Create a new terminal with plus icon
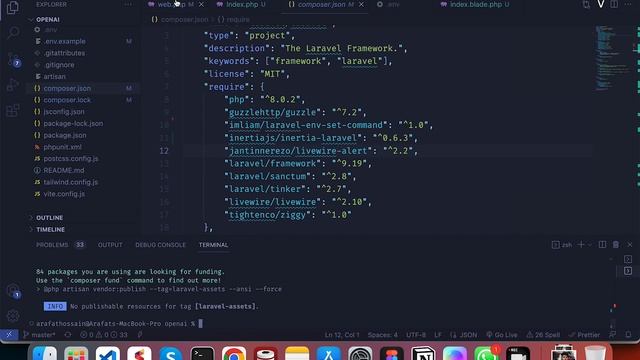The width and height of the screenshot is (640, 360). click(581, 244)
